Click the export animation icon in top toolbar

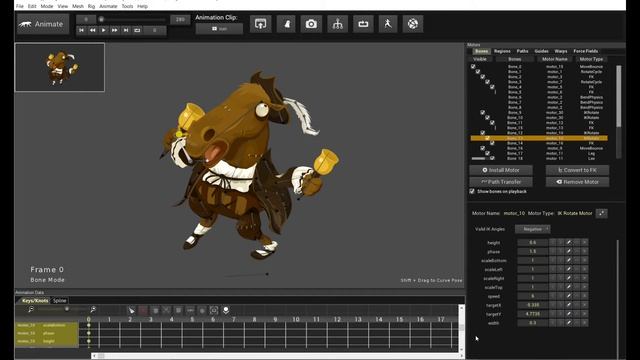[x=260, y=24]
